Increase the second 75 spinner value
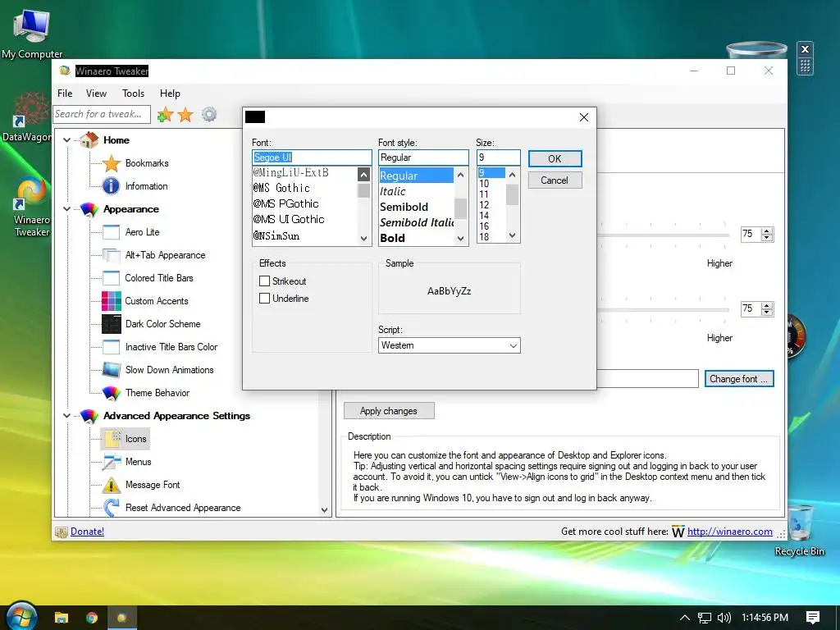Screen dimensions: 840x630 coord(767,305)
